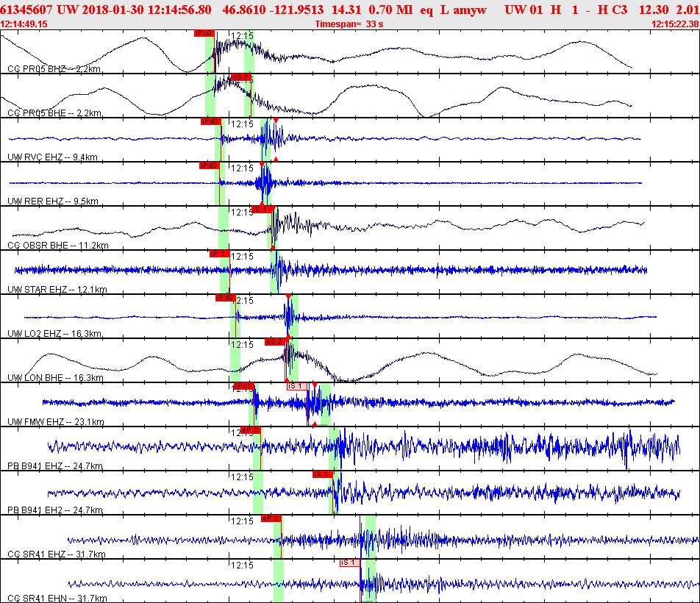Click the '12:15' time tick label on PR05 BHZ
The height and width of the screenshot is (603, 700).
(242, 36)
